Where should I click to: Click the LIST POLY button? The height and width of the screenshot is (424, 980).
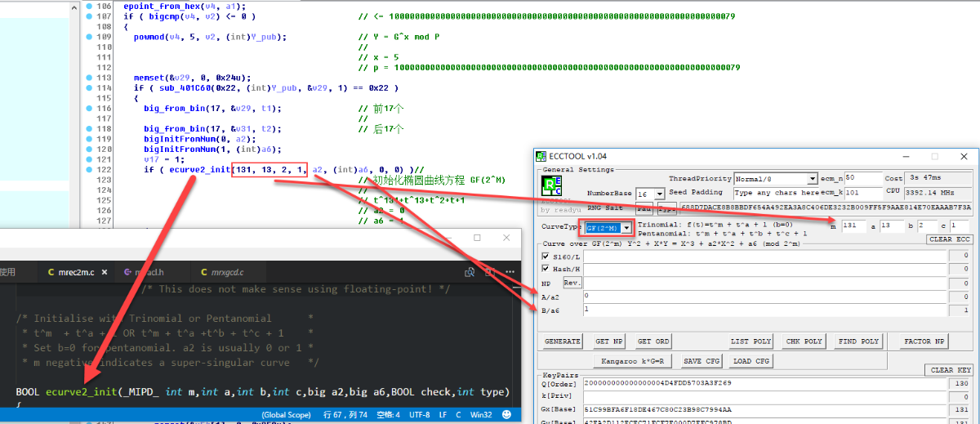(751, 341)
